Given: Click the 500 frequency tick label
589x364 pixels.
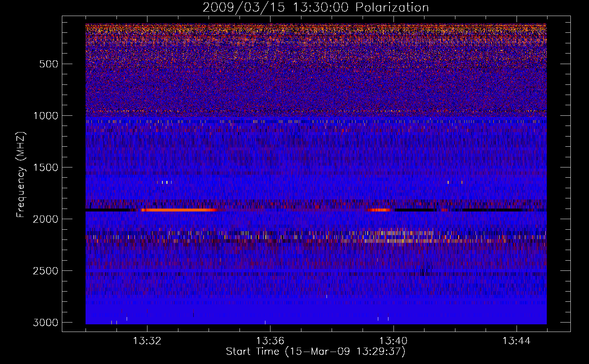Looking at the screenshot, I should coord(48,64).
